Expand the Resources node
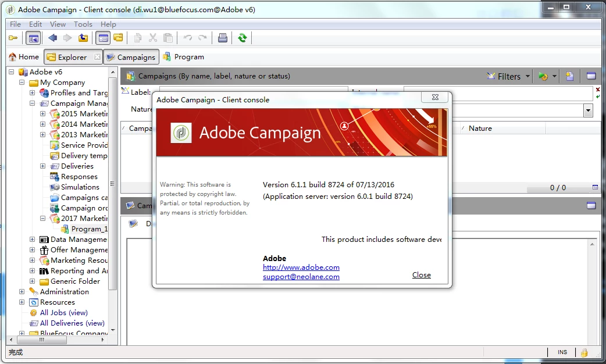Screen dimensions: 606x364 [x=22, y=302]
